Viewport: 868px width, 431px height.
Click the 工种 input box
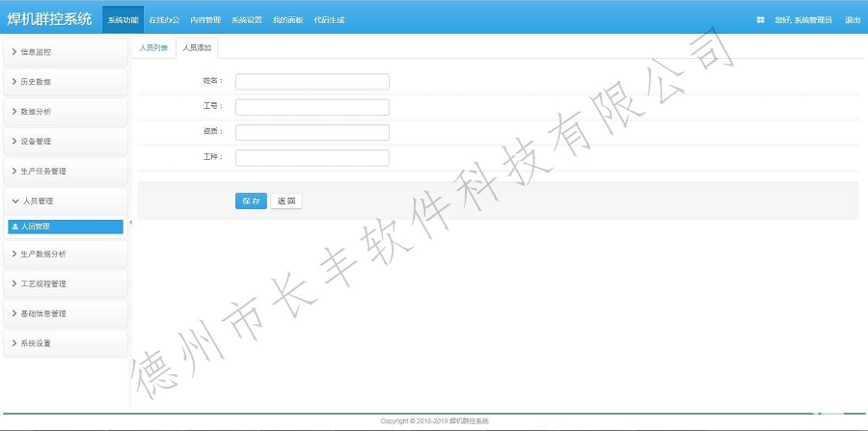pyautogui.click(x=312, y=157)
